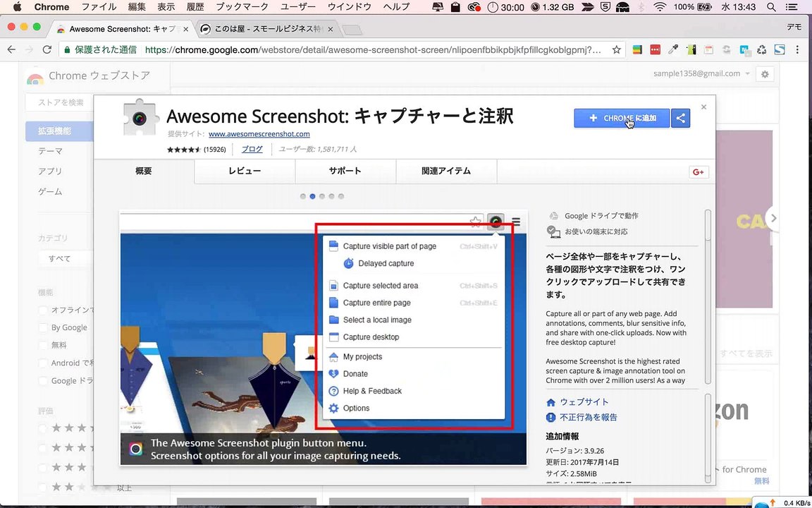Select the third carousel dot
Viewport: 812px width, 508px height.
click(322, 196)
